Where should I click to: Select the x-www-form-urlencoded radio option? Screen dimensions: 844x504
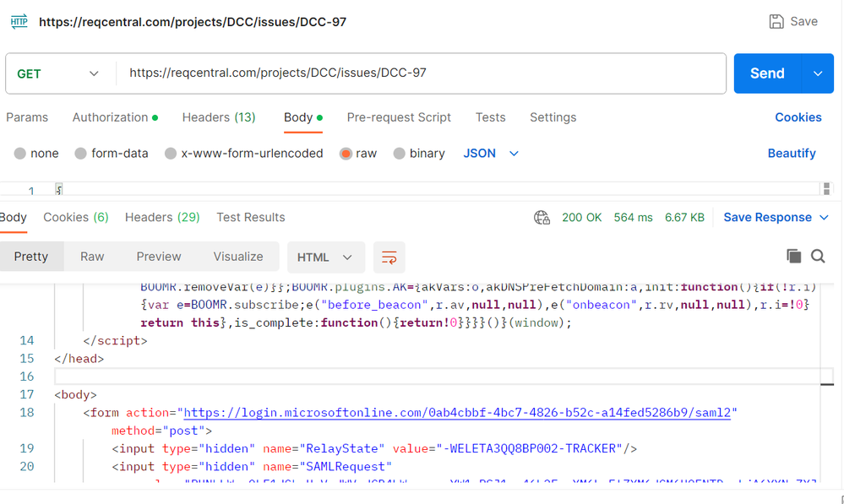[171, 154]
